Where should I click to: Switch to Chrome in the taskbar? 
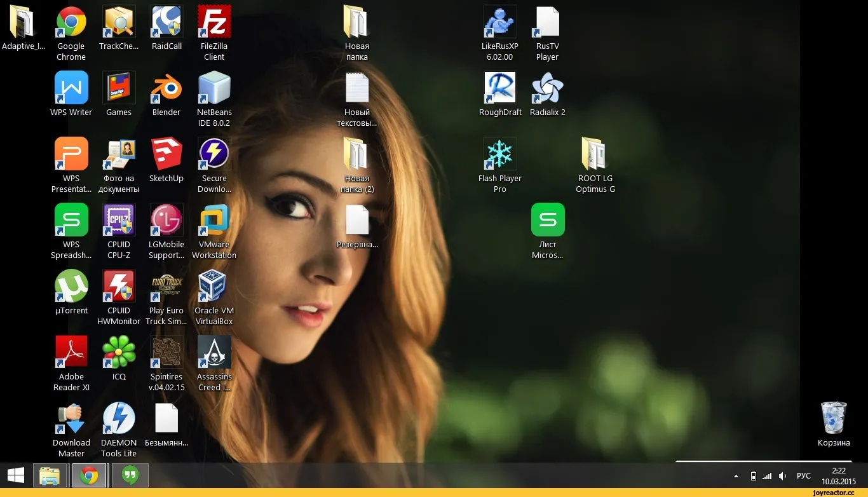tap(90, 475)
